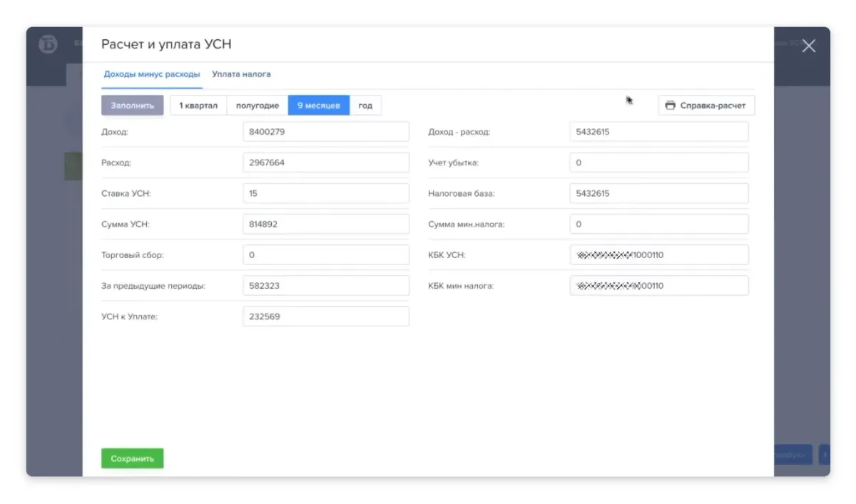Click the app logo in top-left corner
Viewport: 856px width, 504px height.
(48, 44)
